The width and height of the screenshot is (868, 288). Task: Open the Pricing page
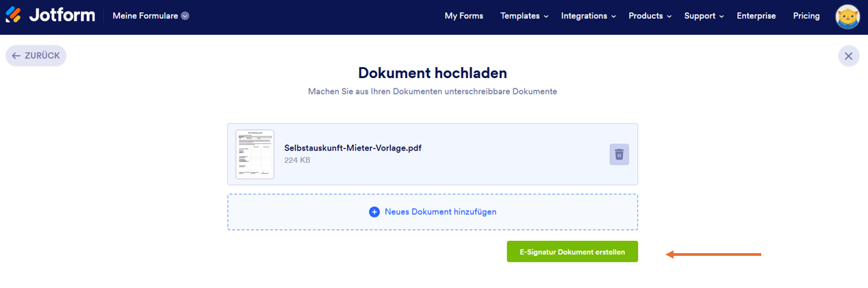806,16
